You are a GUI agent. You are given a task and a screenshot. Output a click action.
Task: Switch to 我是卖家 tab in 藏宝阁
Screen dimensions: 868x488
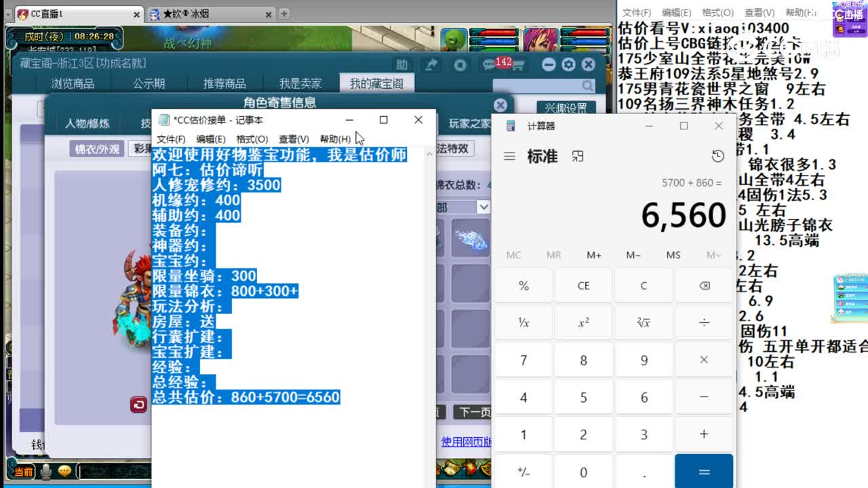pos(300,83)
